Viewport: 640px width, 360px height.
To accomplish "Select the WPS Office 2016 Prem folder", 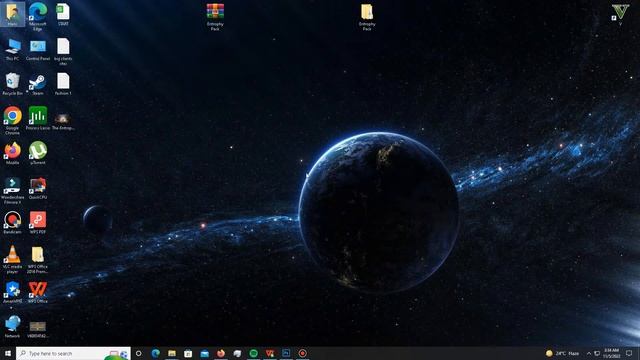I will (x=38, y=260).
